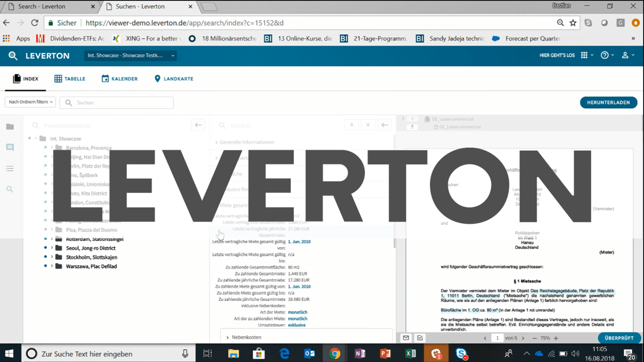
Task: Collapse the Projektverzeichnis panel with its arrow
Action: (x=198, y=125)
